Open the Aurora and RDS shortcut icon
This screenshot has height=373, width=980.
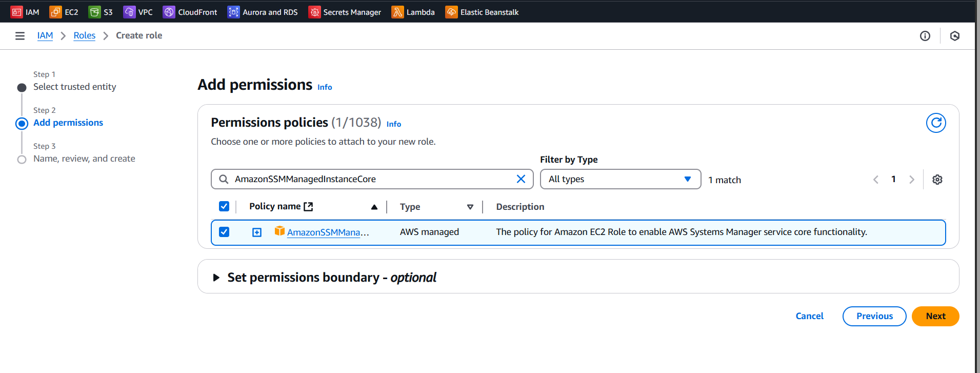233,12
